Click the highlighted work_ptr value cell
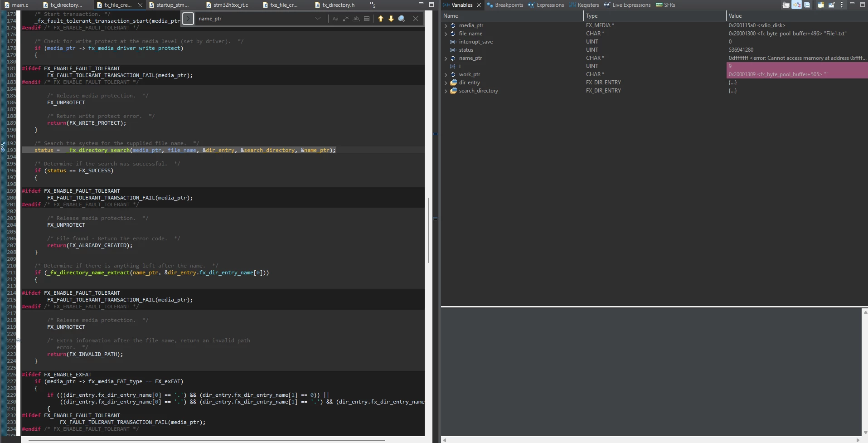This screenshot has width=868, height=443. (x=797, y=74)
